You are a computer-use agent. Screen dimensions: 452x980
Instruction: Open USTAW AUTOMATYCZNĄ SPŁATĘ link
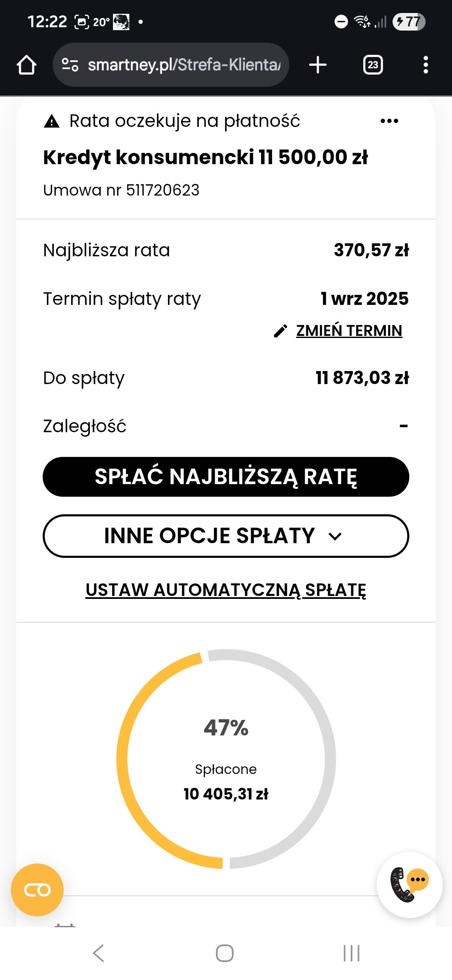226,590
